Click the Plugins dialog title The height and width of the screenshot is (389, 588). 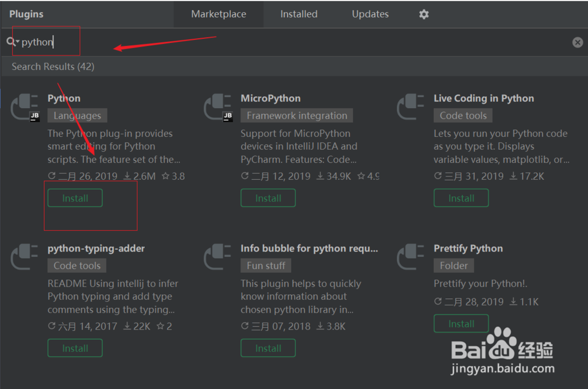(x=26, y=14)
